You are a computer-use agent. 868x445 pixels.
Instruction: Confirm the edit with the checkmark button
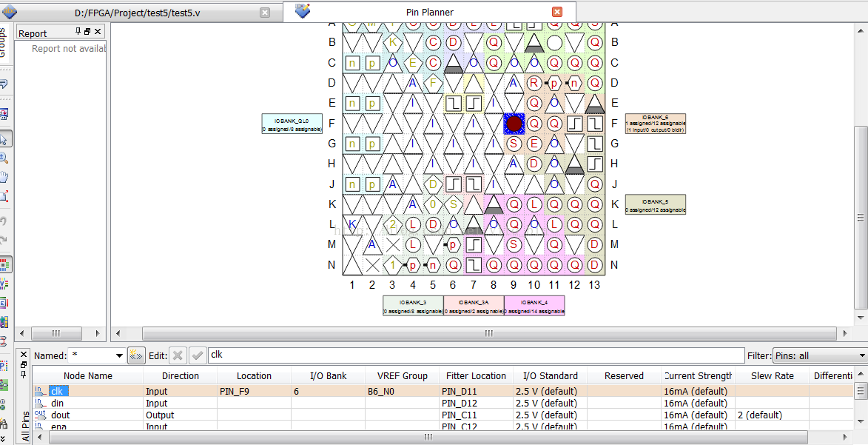[x=198, y=355]
